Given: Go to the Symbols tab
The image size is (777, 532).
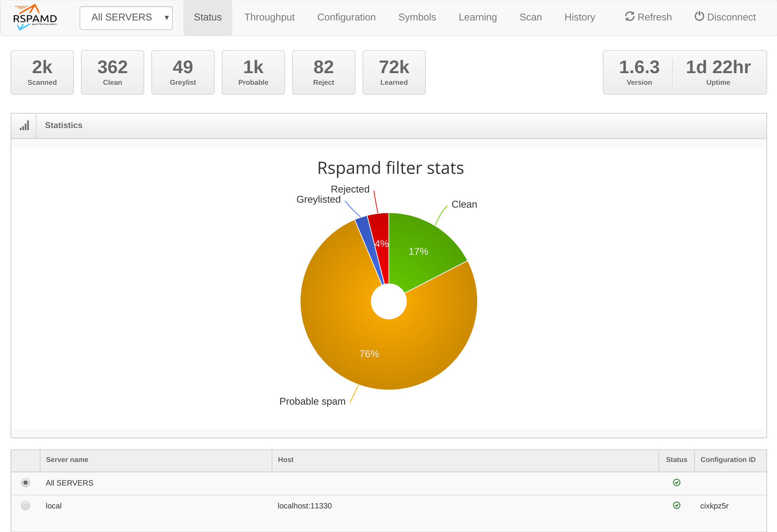Looking at the screenshot, I should click(x=417, y=17).
